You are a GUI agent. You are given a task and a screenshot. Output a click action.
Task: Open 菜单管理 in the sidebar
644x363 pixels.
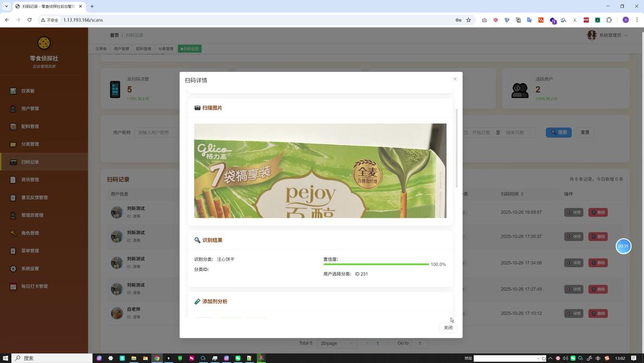point(44,251)
